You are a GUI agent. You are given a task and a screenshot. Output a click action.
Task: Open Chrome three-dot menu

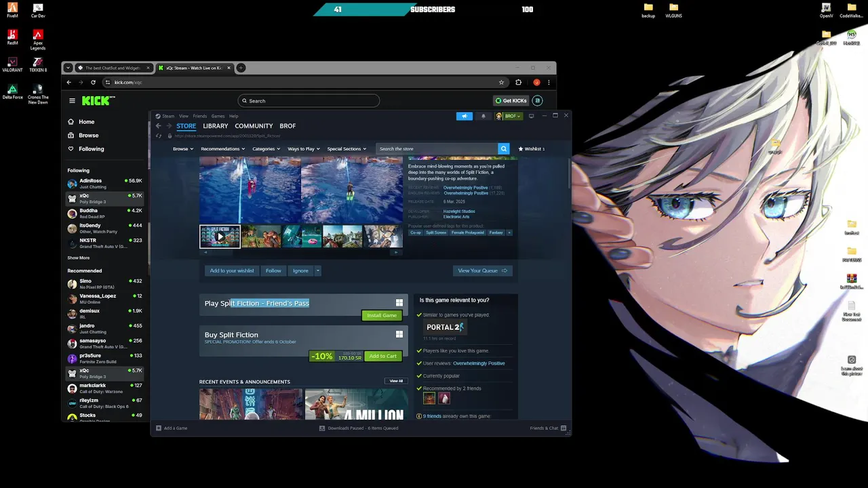click(548, 82)
